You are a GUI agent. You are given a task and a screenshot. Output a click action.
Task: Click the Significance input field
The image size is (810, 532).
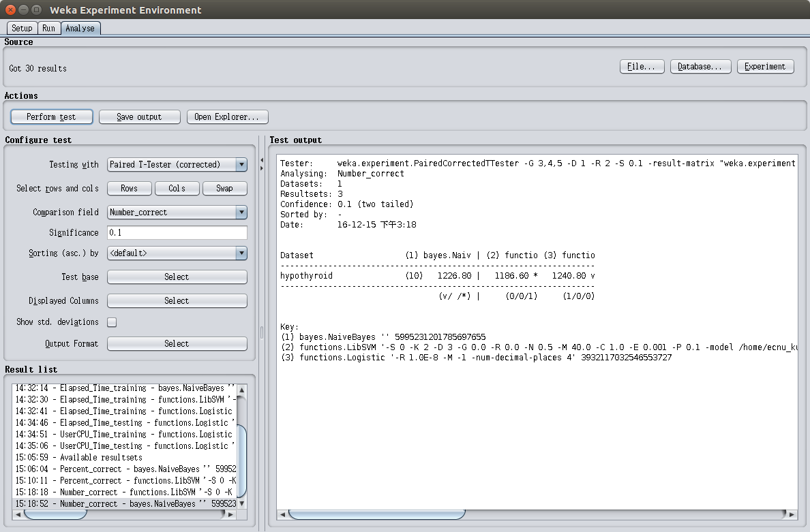pyautogui.click(x=177, y=233)
